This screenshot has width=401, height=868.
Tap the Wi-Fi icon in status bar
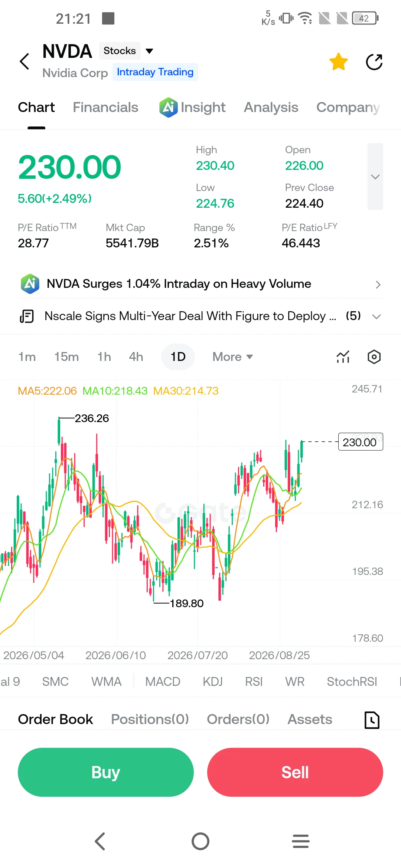305,18
